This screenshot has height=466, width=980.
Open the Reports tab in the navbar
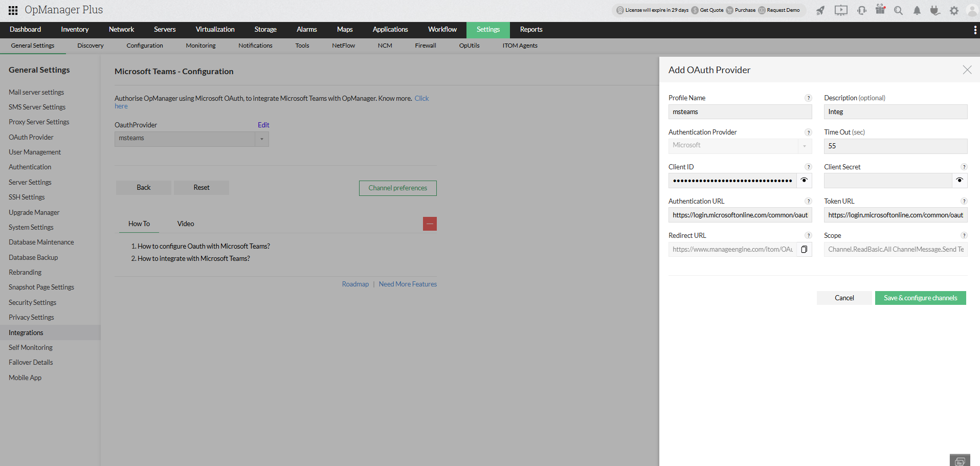tap(531, 30)
